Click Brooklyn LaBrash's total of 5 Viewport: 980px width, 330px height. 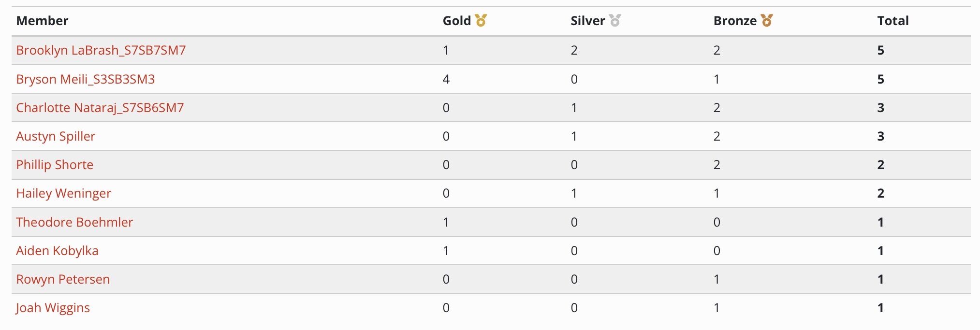point(881,50)
